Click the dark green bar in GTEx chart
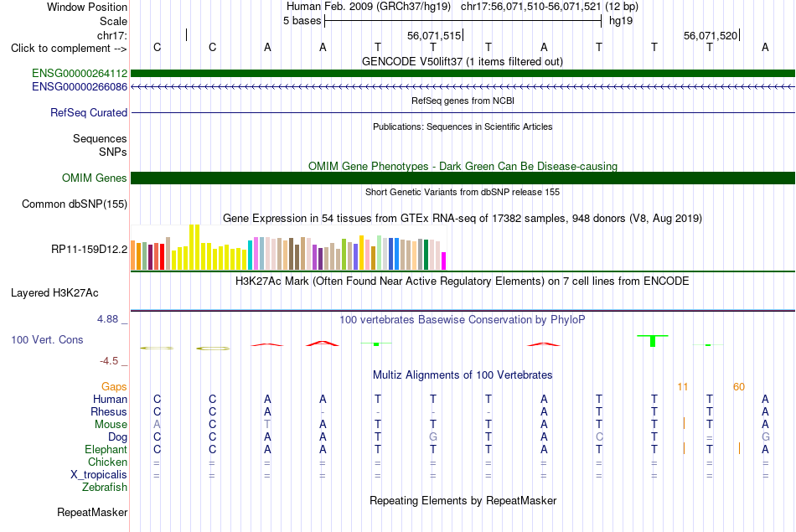796x532 pixels. tap(426, 255)
